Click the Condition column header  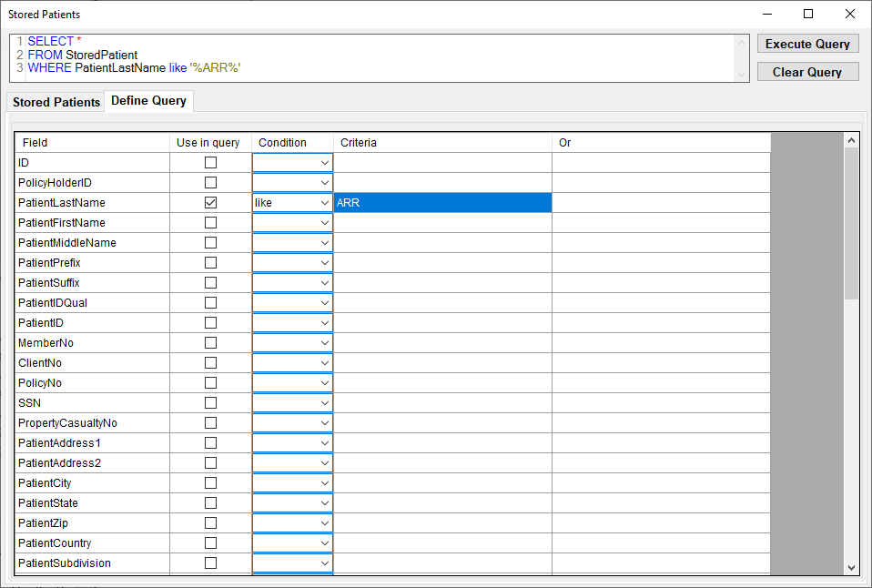(x=292, y=142)
